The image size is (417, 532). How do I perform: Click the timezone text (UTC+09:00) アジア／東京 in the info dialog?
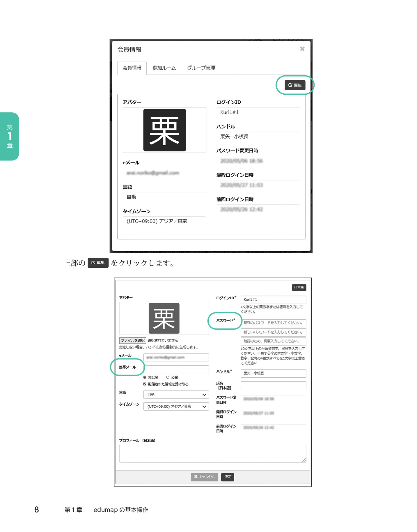pyautogui.click(x=157, y=221)
